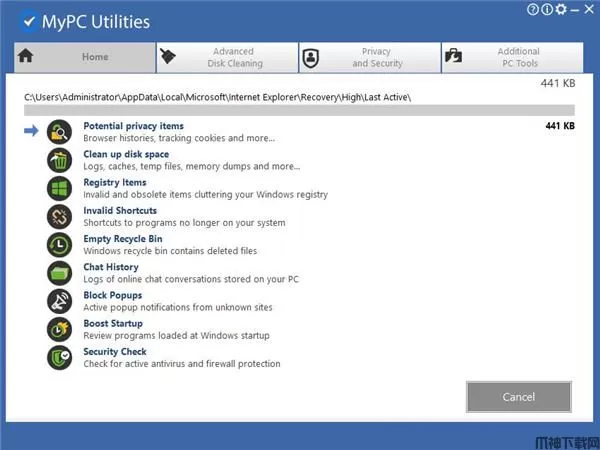Image resolution: width=600 pixels, height=450 pixels.
Task: Click the MyPC Utilities checkmark logo
Action: [x=28, y=22]
